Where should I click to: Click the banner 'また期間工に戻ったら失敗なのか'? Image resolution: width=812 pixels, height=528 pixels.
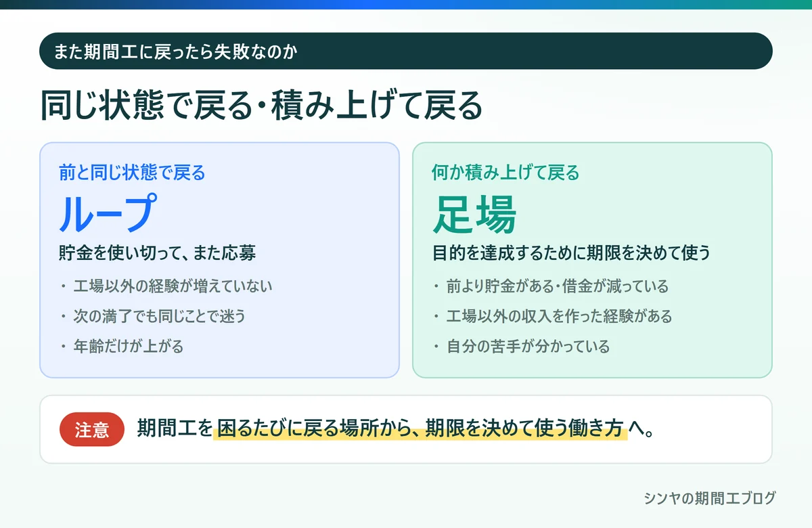point(406,51)
